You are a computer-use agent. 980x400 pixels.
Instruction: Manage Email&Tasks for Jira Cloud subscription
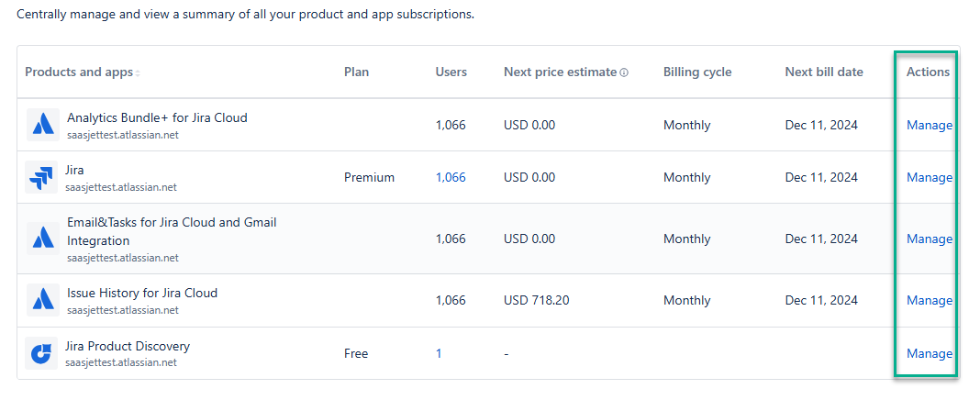pos(929,239)
